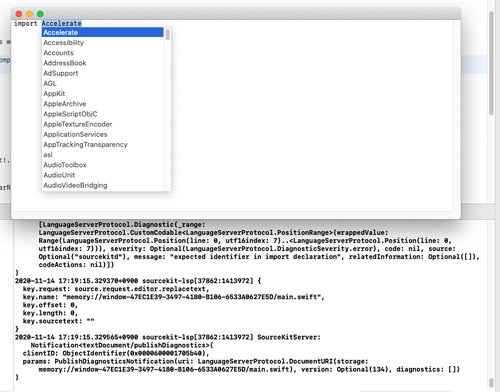Choose AdSupport from suggestions
This screenshot has width=500, height=392.
102,73
